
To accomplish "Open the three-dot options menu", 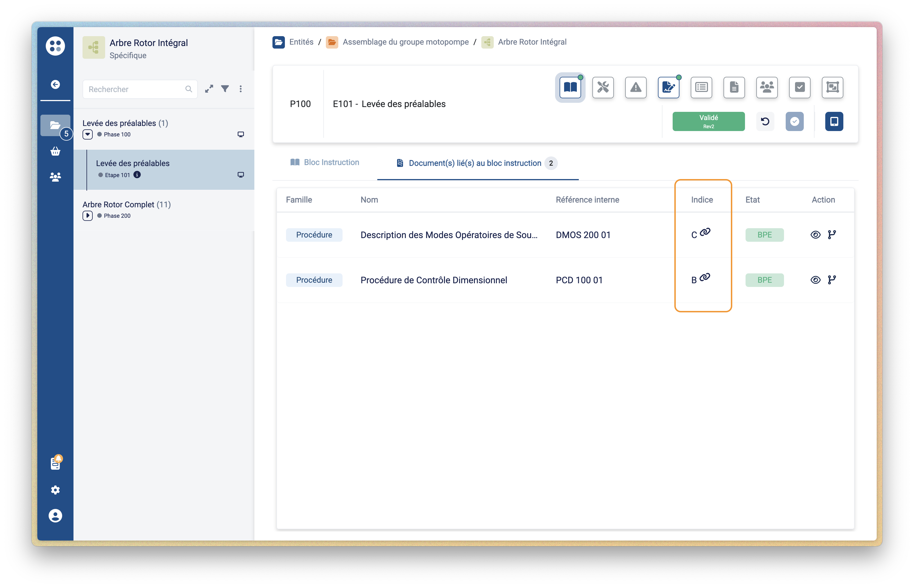I will point(240,89).
